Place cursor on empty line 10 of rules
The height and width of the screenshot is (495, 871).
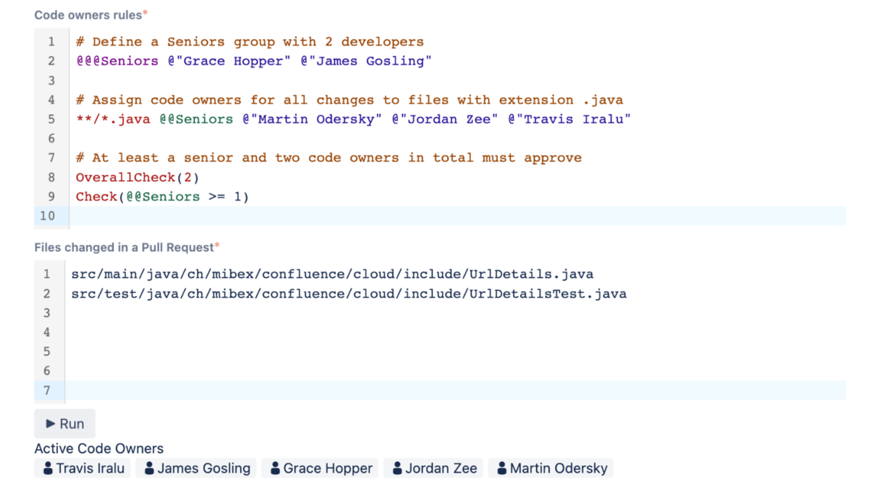click(458, 216)
